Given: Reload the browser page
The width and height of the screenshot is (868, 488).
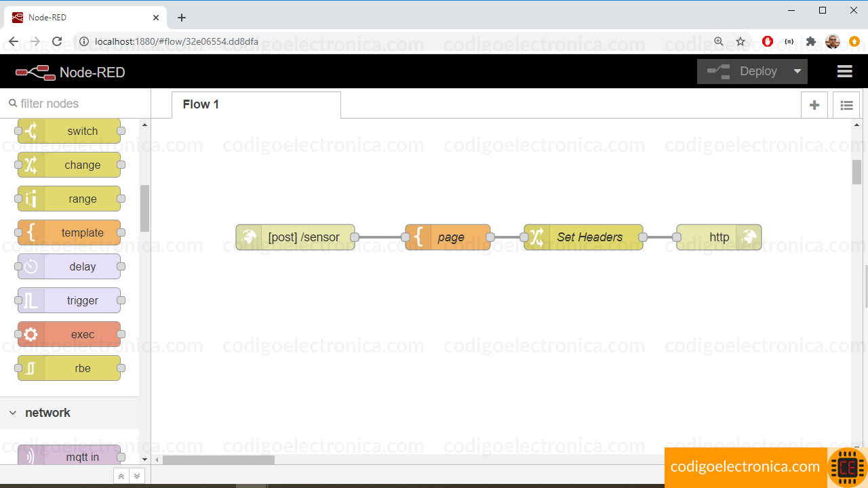Looking at the screenshot, I should click(57, 41).
